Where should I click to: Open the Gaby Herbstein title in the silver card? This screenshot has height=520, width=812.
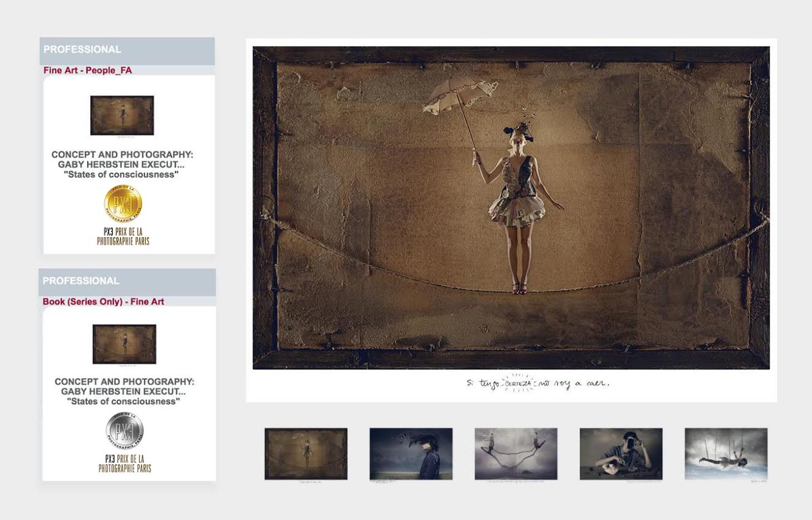(x=124, y=387)
